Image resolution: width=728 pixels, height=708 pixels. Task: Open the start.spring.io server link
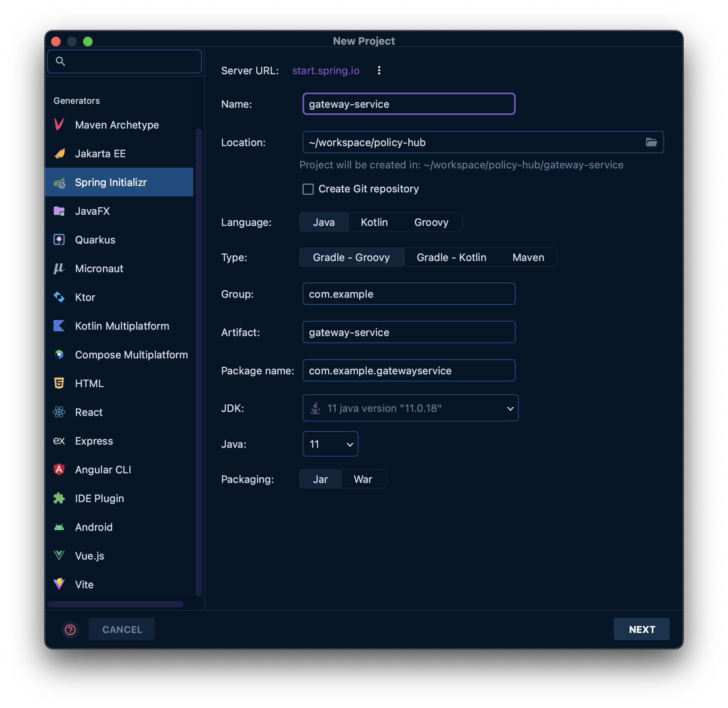(326, 71)
